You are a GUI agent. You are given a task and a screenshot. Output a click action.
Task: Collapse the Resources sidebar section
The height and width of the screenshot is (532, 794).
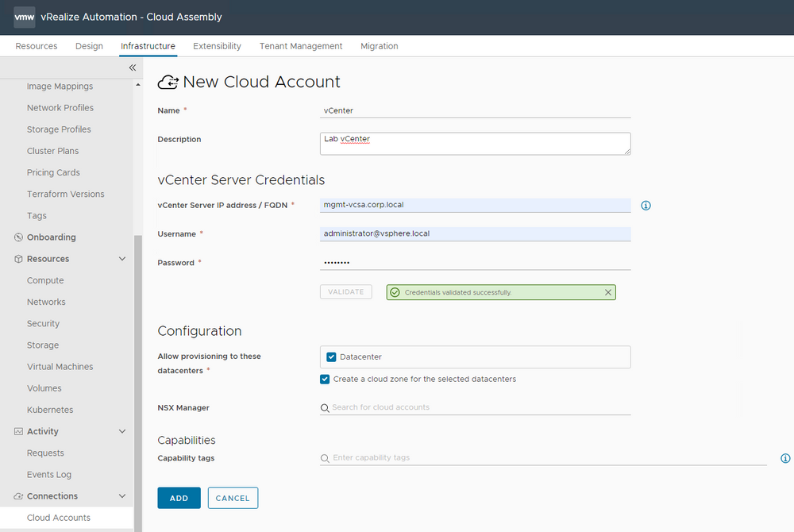pos(122,259)
